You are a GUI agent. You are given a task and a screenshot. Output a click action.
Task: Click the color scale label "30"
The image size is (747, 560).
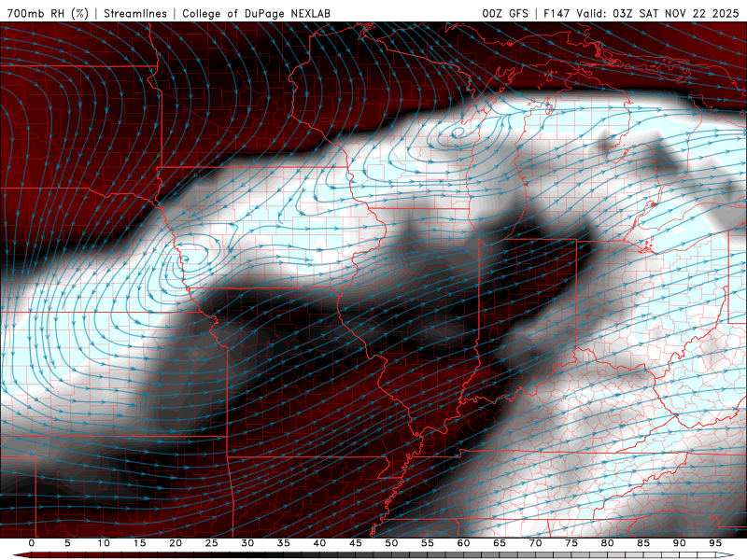tap(247, 543)
